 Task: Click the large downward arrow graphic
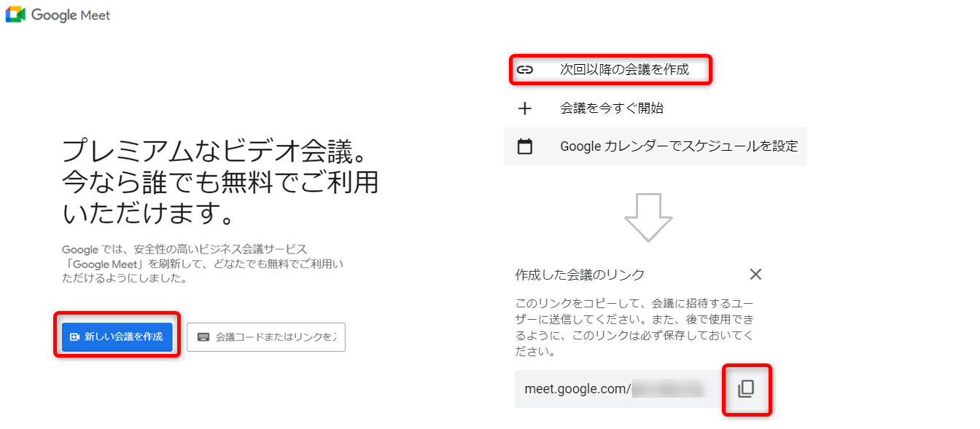pos(648,217)
